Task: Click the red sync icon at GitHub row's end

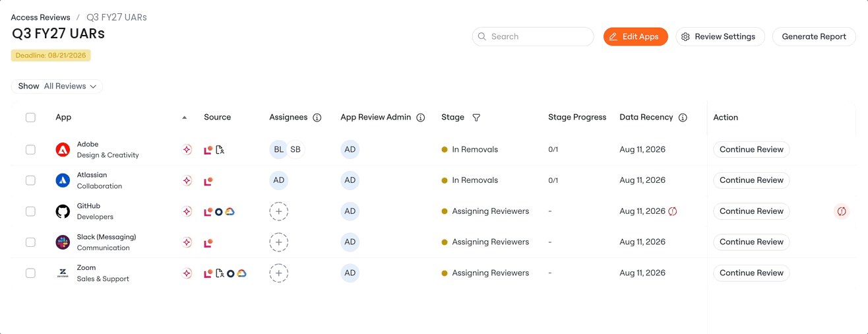Action: tap(842, 211)
